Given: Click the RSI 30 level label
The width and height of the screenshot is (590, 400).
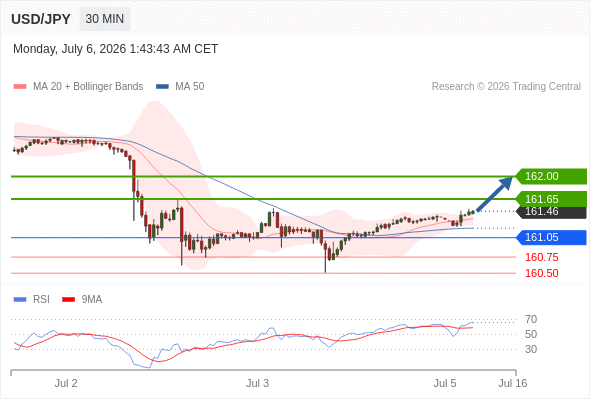Looking at the screenshot, I should point(531,349).
